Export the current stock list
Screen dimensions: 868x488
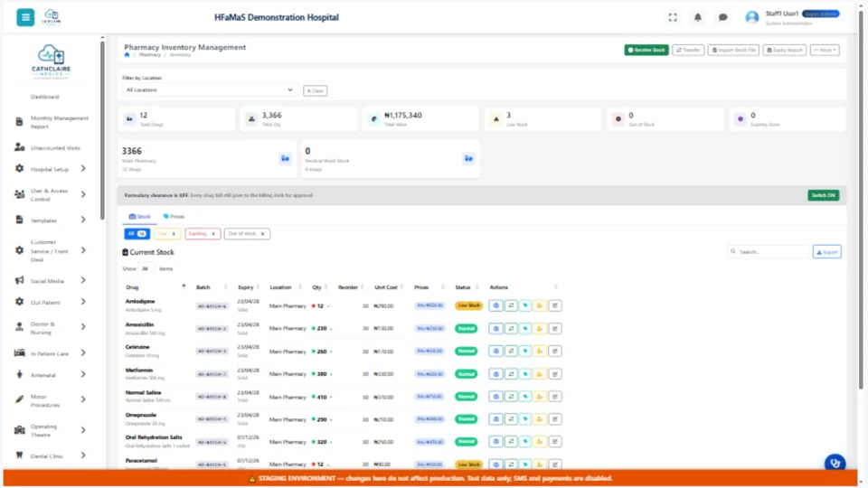[827, 252]
